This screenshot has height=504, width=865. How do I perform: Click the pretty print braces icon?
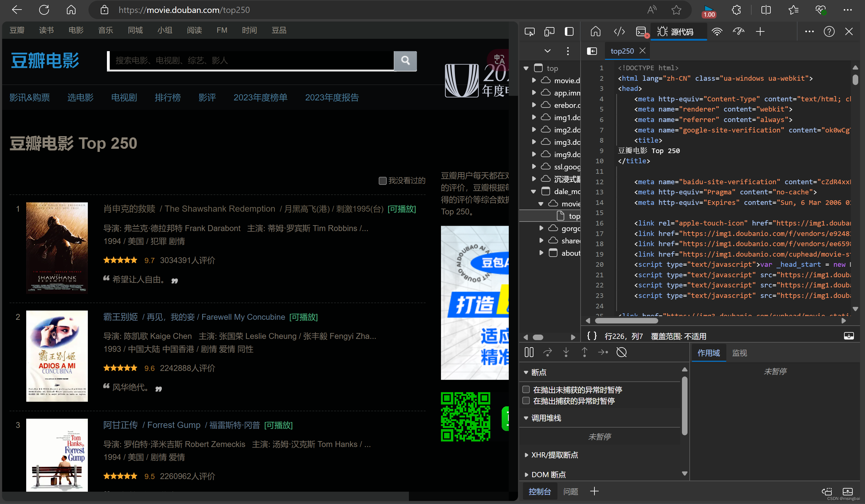[x=591, y=335]
